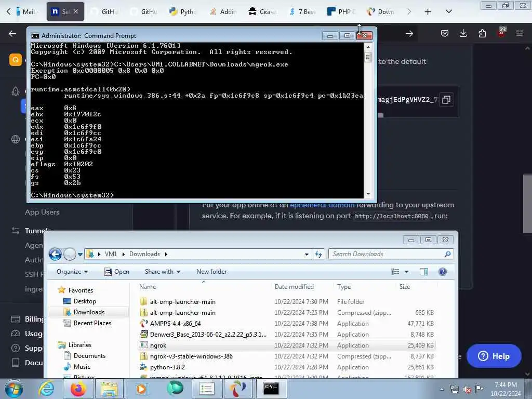
Task: Switch to the PHP browser tab
Action: coord(341,11)
